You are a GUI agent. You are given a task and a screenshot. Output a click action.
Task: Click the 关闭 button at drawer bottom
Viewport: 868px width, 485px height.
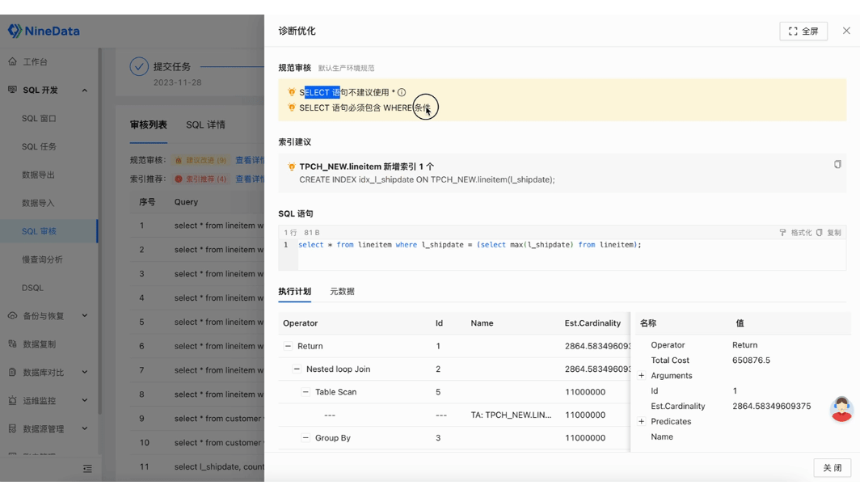pos(832,468)
